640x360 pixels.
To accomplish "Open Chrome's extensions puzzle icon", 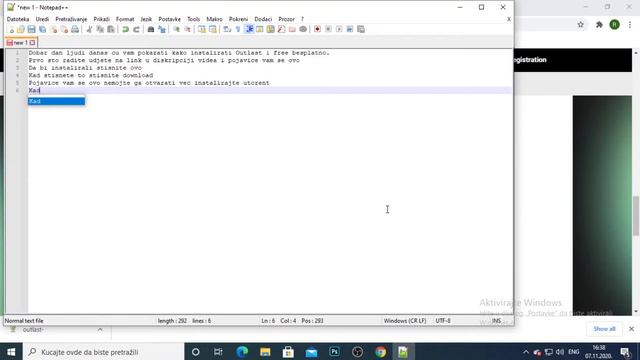I will click(599, 25).
